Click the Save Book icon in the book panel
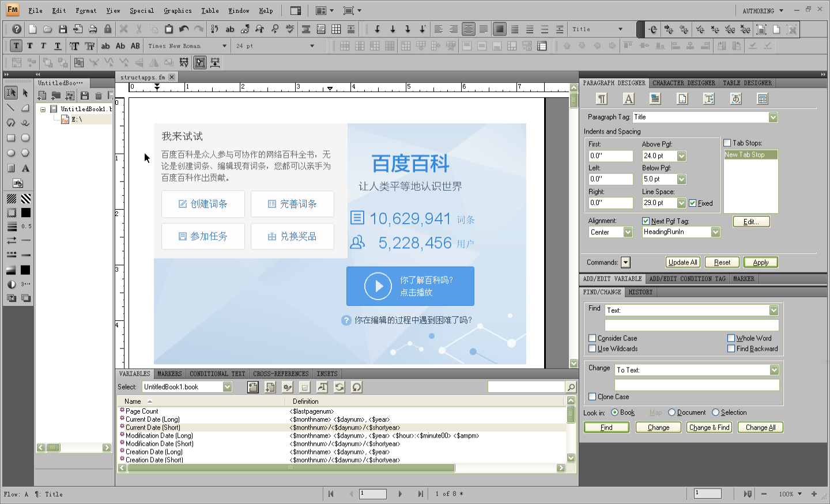 coord(85,95)
